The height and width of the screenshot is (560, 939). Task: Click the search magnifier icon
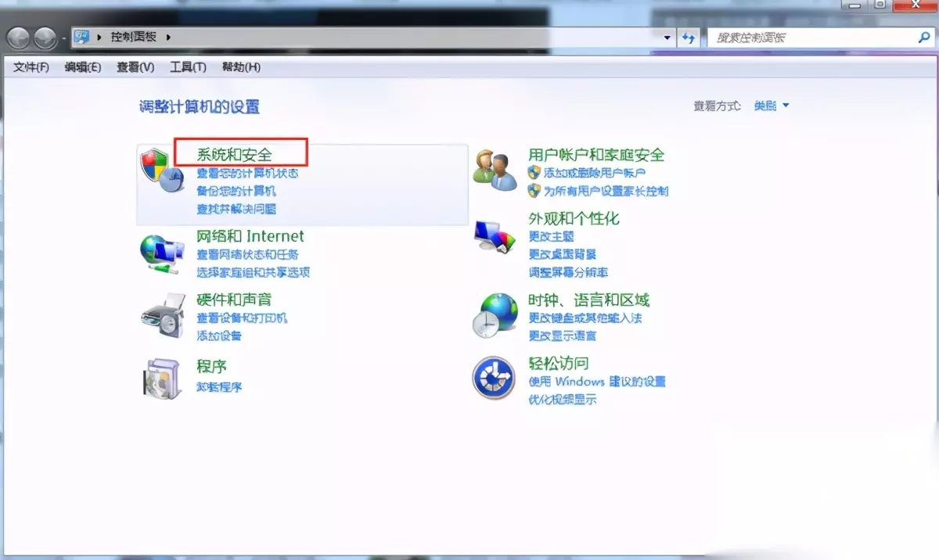[x=924, y=37]
